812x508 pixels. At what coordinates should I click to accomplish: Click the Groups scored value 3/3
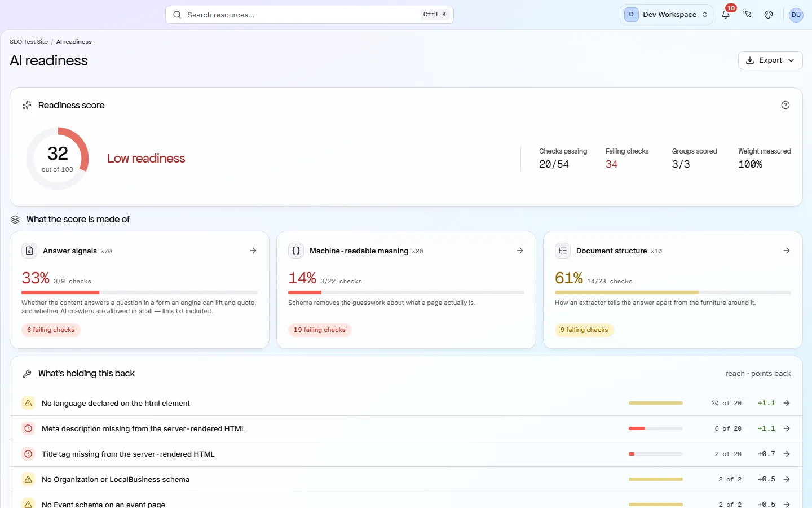(x=681, y=164)
